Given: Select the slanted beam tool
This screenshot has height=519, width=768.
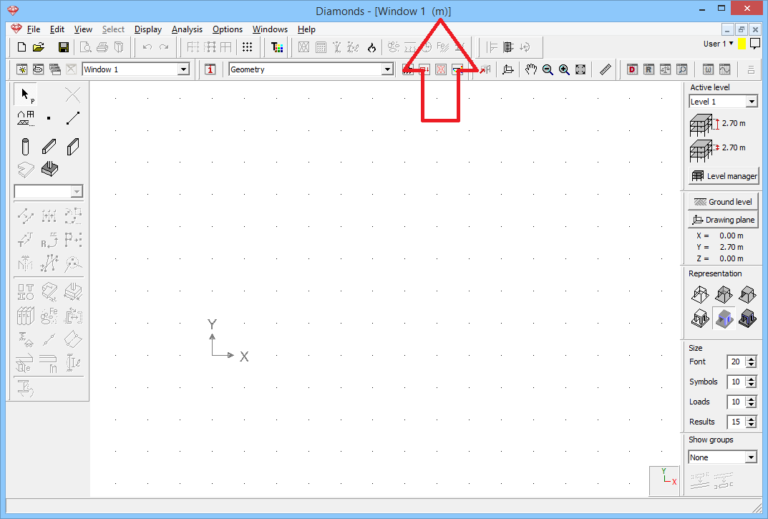Looking at the screenshot, I should pyautogui.click(x=49, y=146).
